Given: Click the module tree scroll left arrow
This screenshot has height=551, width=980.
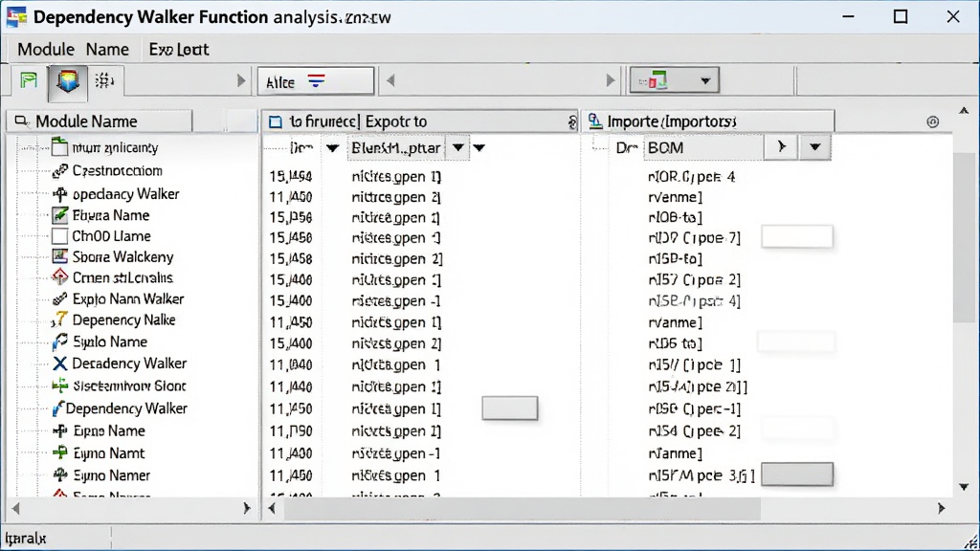Looking at the screenshot, I should click(x=15, y=509).
